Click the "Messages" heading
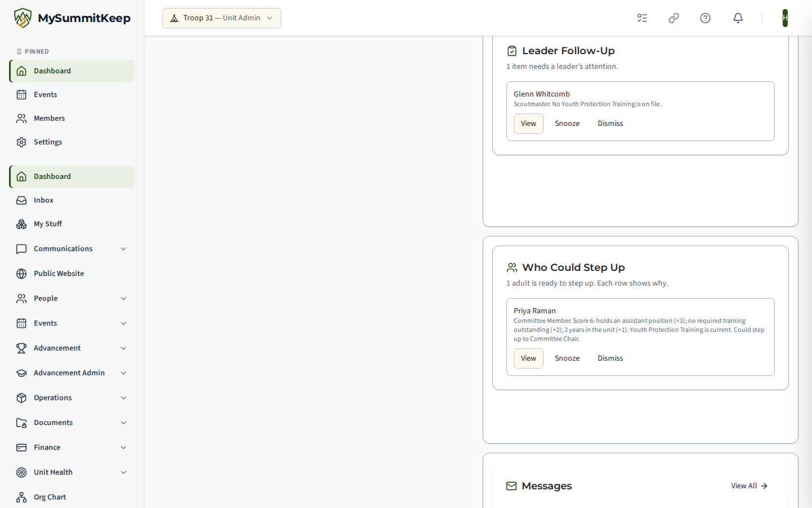The height and width of the screenshot is (508, 812). click(546, 486)
